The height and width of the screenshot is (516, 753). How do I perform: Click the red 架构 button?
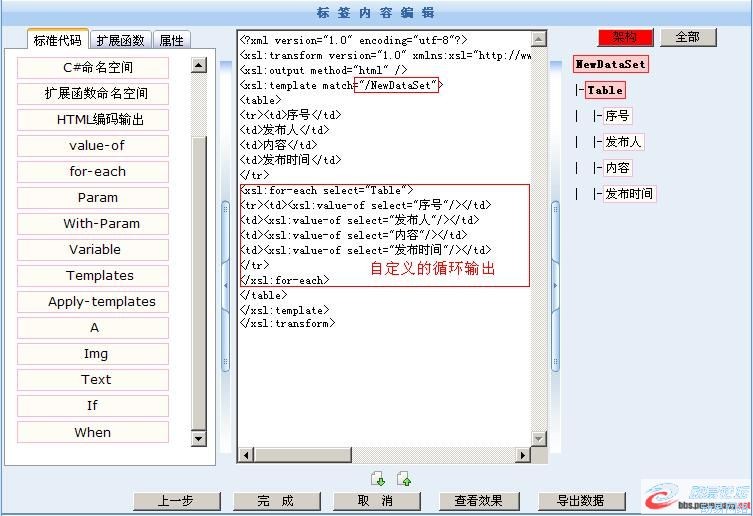[625, 37]
